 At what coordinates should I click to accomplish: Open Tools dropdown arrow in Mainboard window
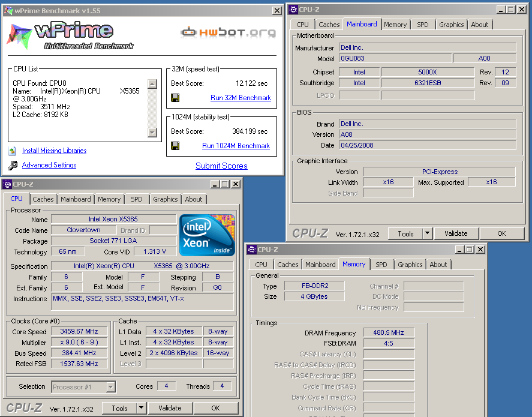[x=427, y=233]
